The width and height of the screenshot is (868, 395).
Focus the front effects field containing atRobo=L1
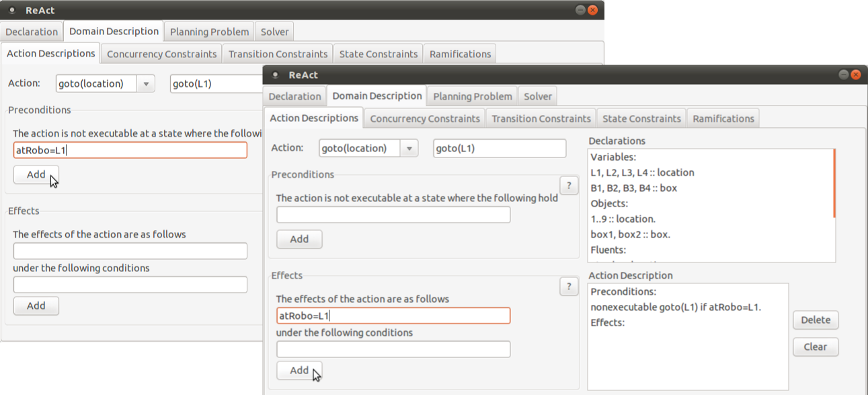click(x=393, y=316)
